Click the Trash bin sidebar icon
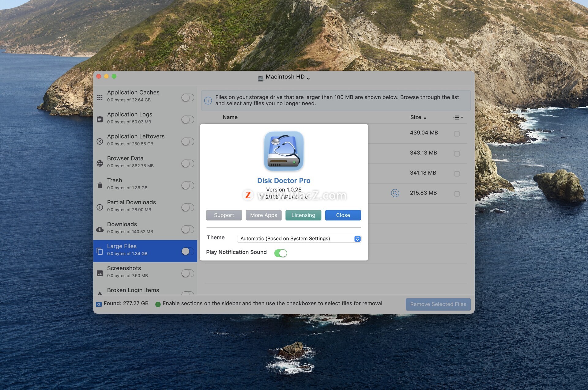588x390 pixels. pyautogui.click(x=100, y=185)
